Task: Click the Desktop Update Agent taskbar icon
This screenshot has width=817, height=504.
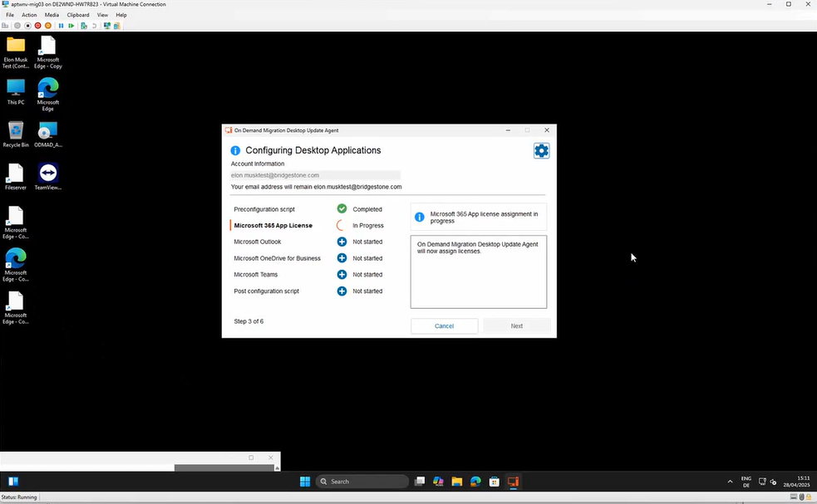Action: (x=514, y=482)
